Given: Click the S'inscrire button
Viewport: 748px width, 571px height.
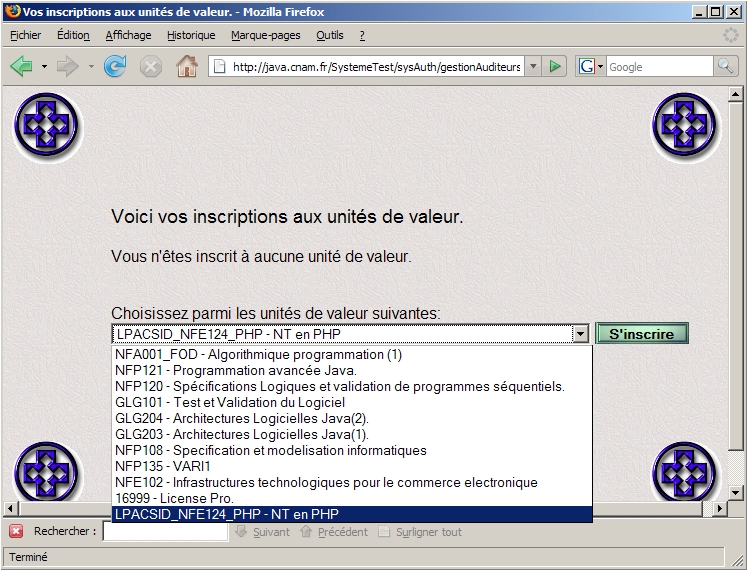Looking at the screenshot, I should coord(642,333).
